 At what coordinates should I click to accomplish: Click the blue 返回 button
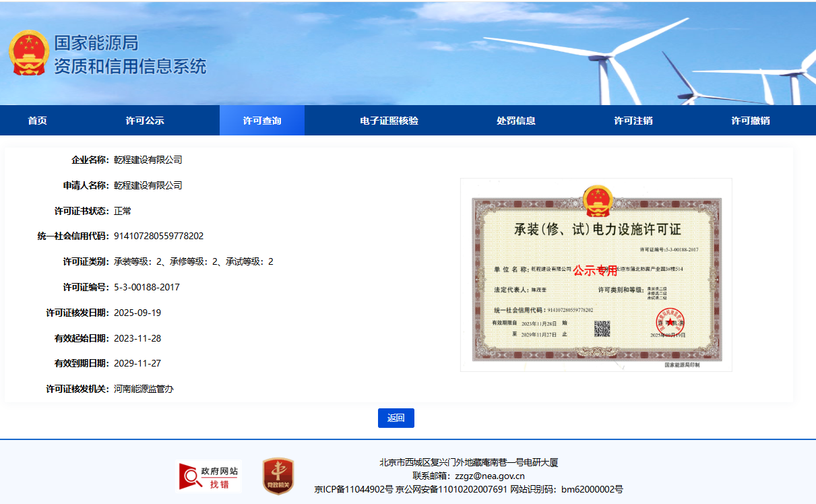coord(396,418)
